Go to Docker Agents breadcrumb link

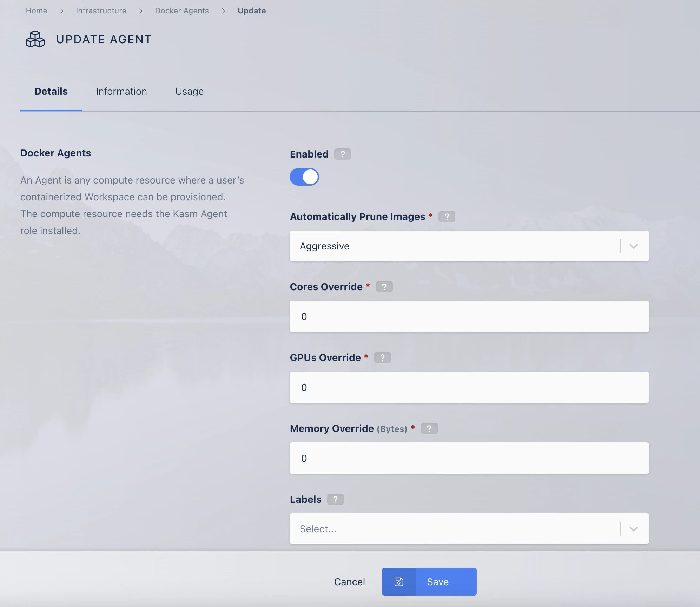click(x=182, y=11)
